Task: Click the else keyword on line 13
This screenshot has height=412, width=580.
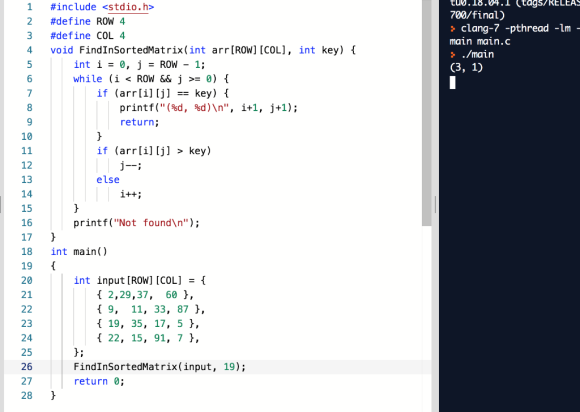Action: [x=108, y=180]
